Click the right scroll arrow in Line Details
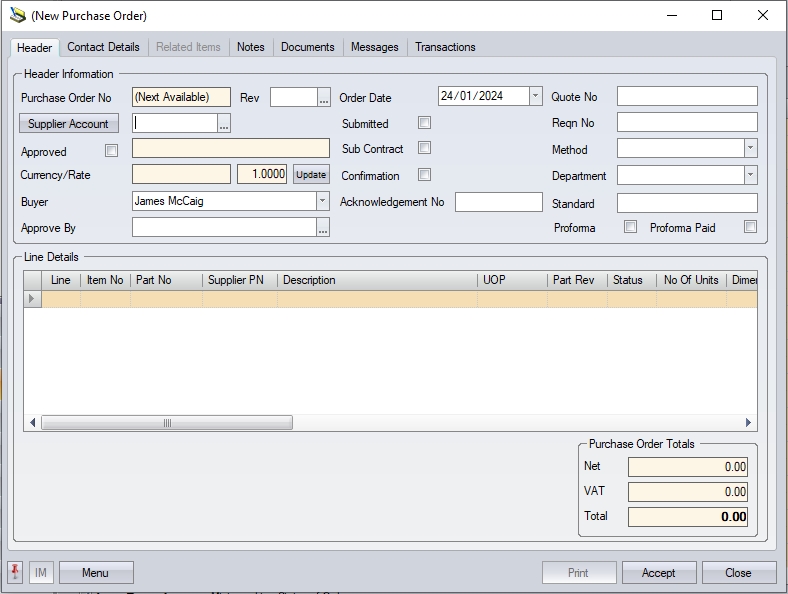 point(748,423)
